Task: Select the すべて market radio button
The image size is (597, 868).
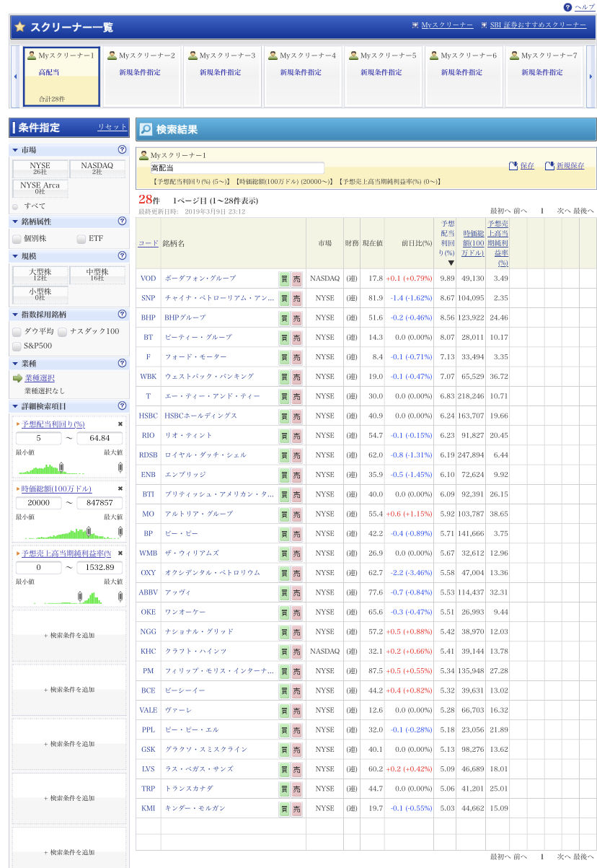Action: tap(15, 206)
